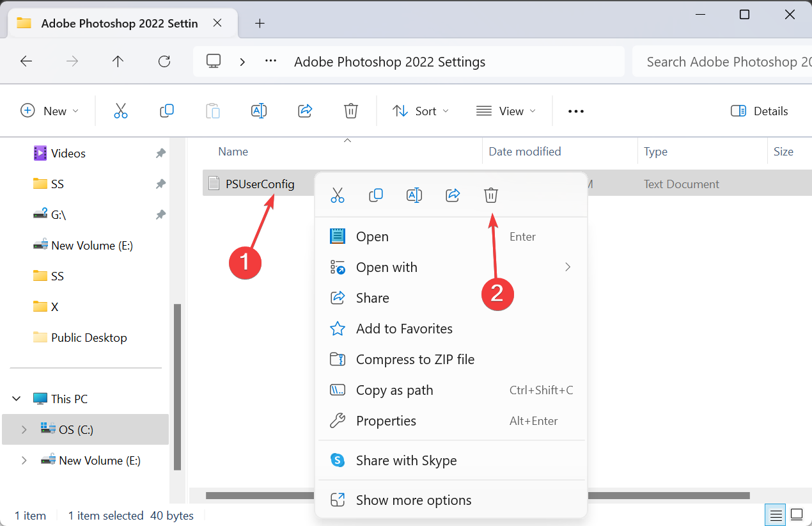The image size is (812, 526).
Task: Click the Share icon in the toolbar
Action: point(305,111)
